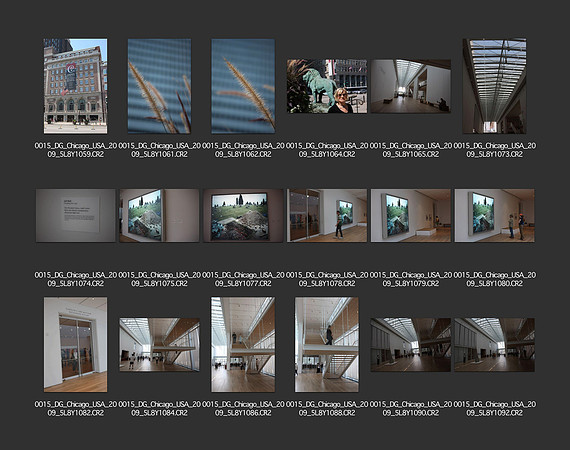Click the filename ending 5L8Y1088.CR2
Viewport: 570px width, 450px height.
pyautogui.click(x=327, y=409)
